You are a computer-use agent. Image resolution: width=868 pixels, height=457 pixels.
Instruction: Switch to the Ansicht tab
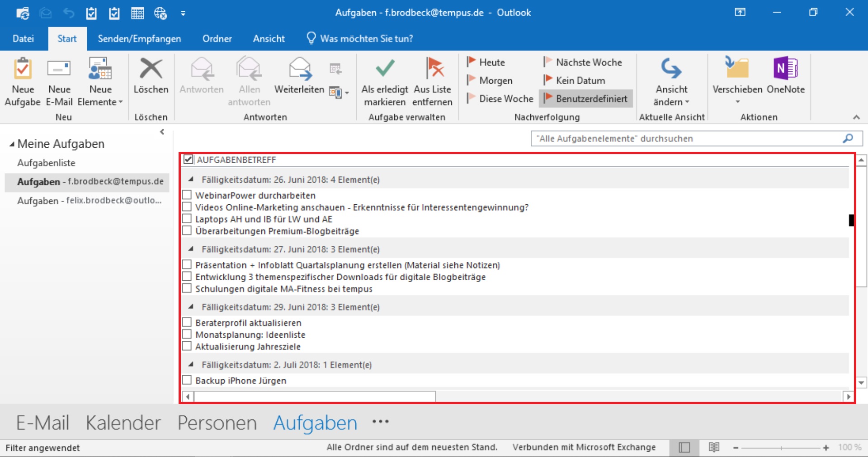[x=269, y=38]
